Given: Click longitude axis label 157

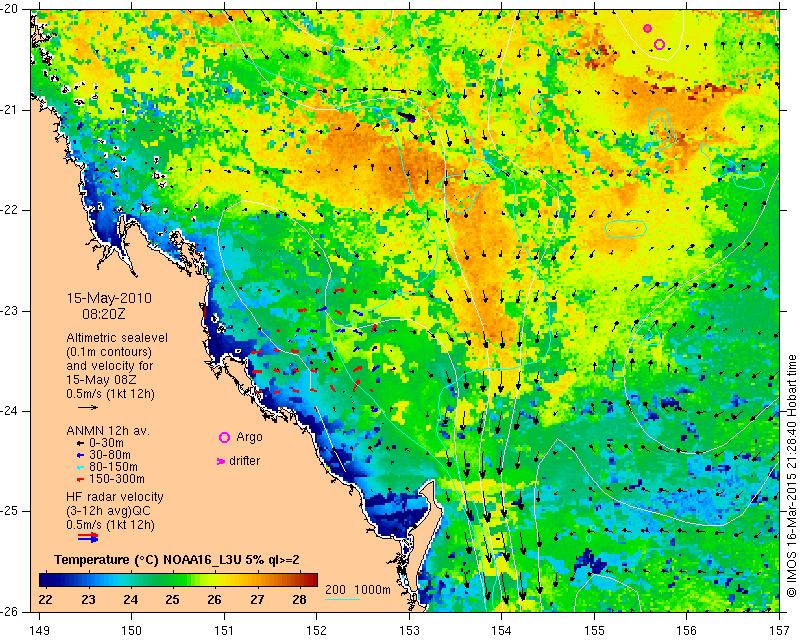Looking at the screenshot, I should click(780, 631).
